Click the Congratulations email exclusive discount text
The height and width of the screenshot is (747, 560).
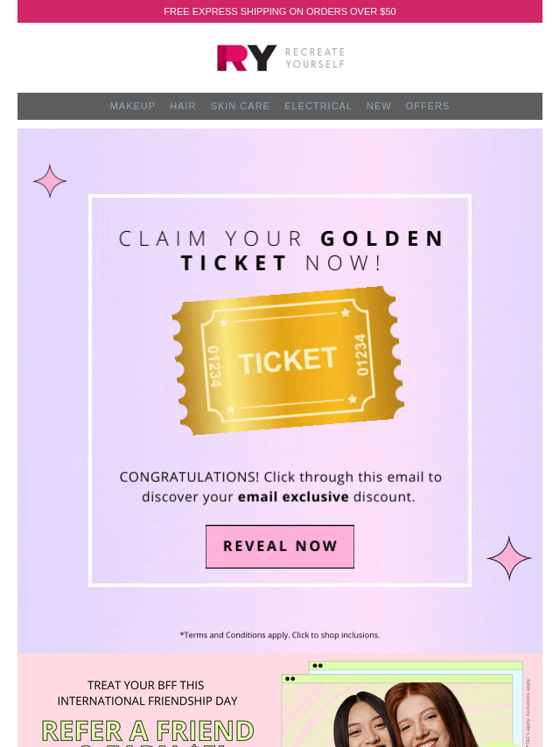[x=280, y=487]
